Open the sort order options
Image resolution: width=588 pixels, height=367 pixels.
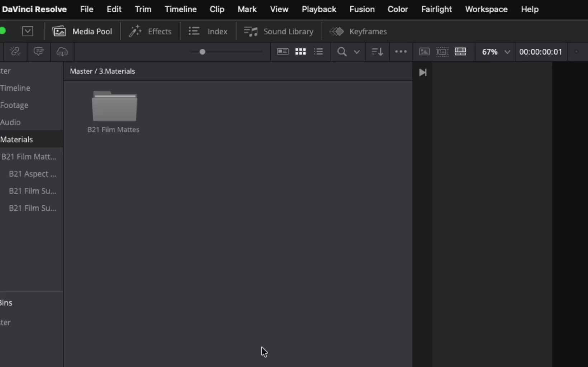click(x=377, y=52)
